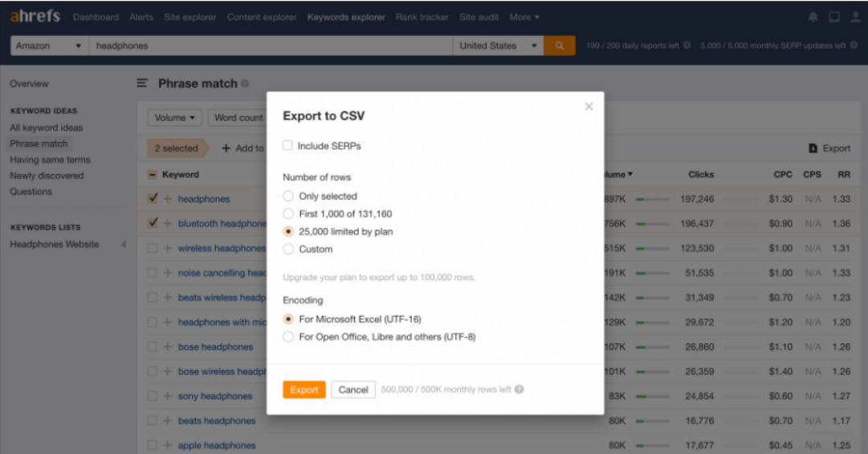Viewport: 868px width, 454px height.
Task: Close the Export to CSV dialog
Action: tap(589, 106)
